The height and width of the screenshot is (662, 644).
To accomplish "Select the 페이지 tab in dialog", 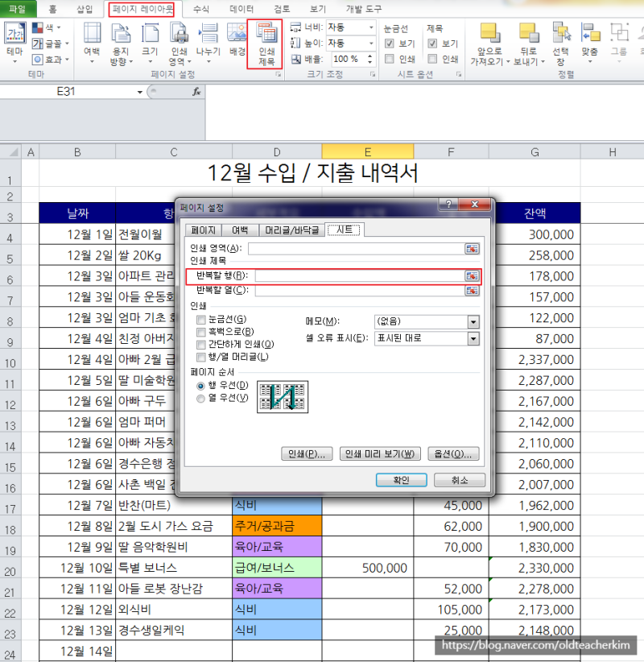I will (204, 230).
